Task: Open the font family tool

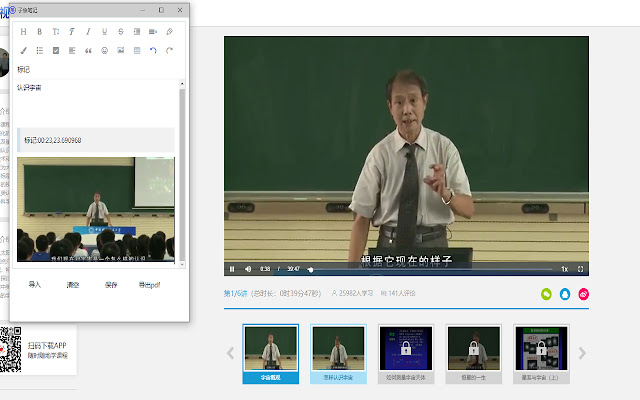Action: (x=72, y=31)
